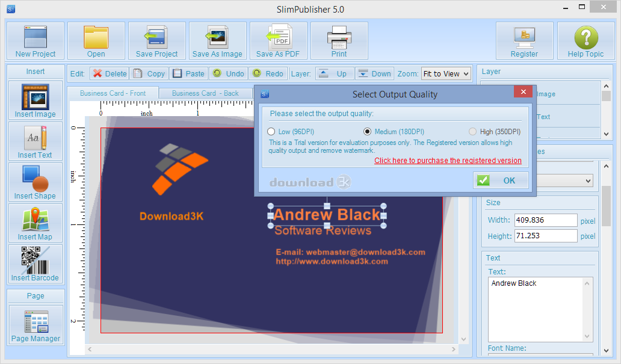Viewport: 621px width, 364px height.
Task: Click the Layer list scroll up arrow
Action: pos(606,86)
